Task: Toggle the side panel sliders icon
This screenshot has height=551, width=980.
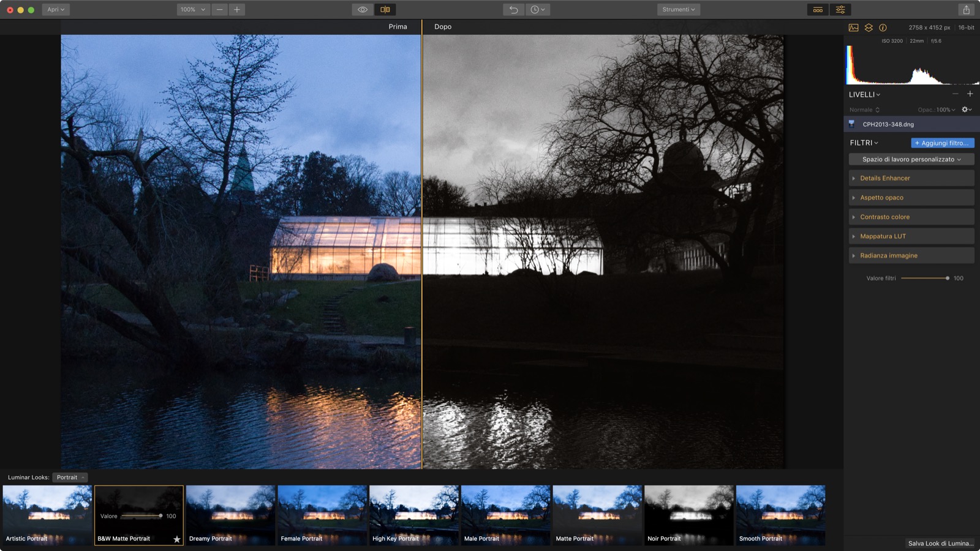Action: click(x=840, y=10)
